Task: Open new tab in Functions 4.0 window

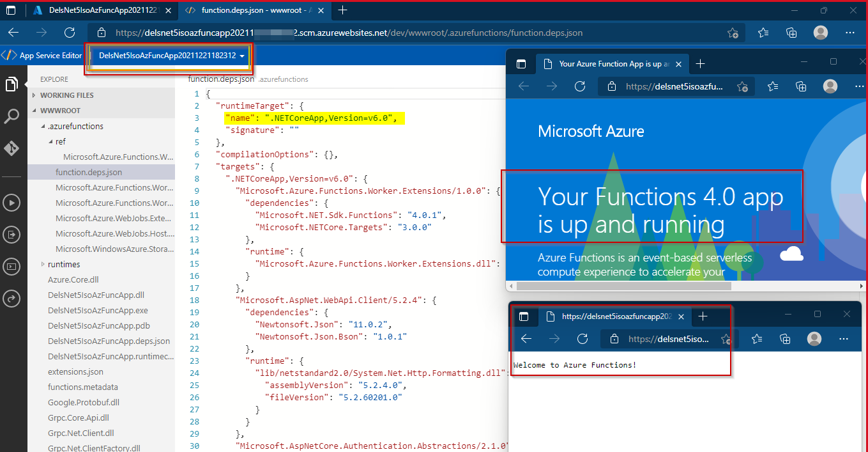Action: pos(701,63)
